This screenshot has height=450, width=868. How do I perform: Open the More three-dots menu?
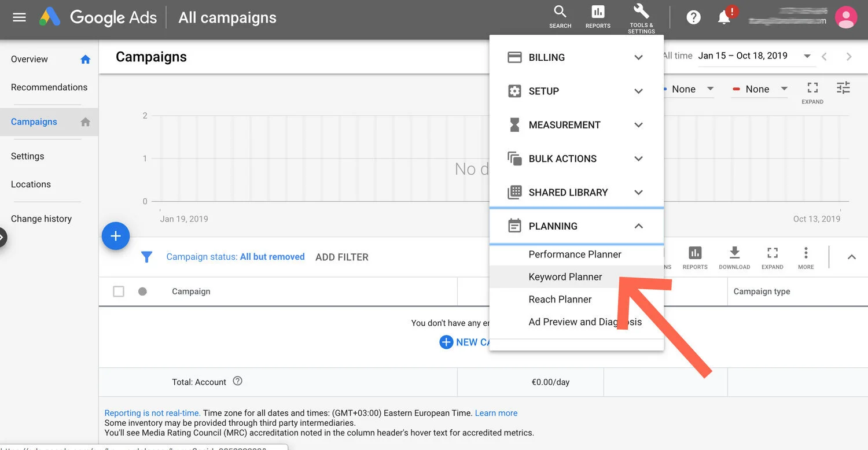coord(806,257)
